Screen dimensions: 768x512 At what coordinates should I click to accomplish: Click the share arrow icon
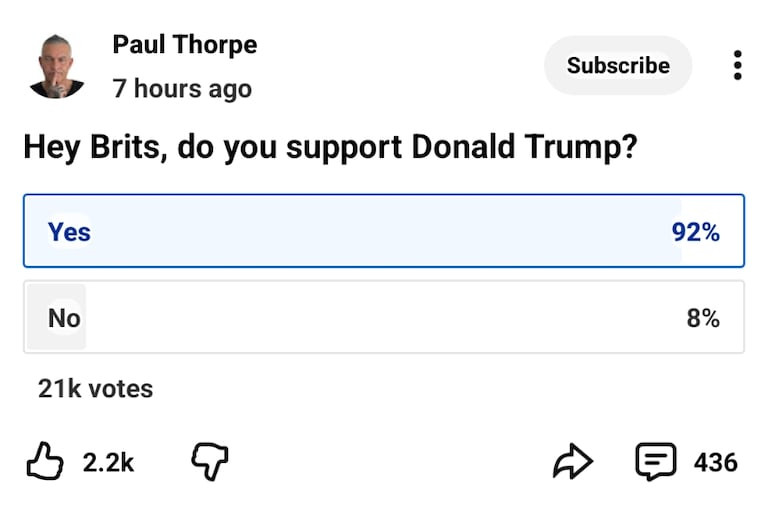click(573, 462)
